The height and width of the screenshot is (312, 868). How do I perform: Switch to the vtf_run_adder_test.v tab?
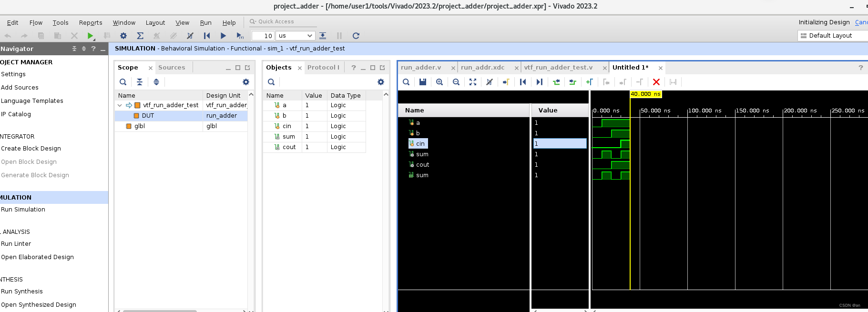point(558,68)
